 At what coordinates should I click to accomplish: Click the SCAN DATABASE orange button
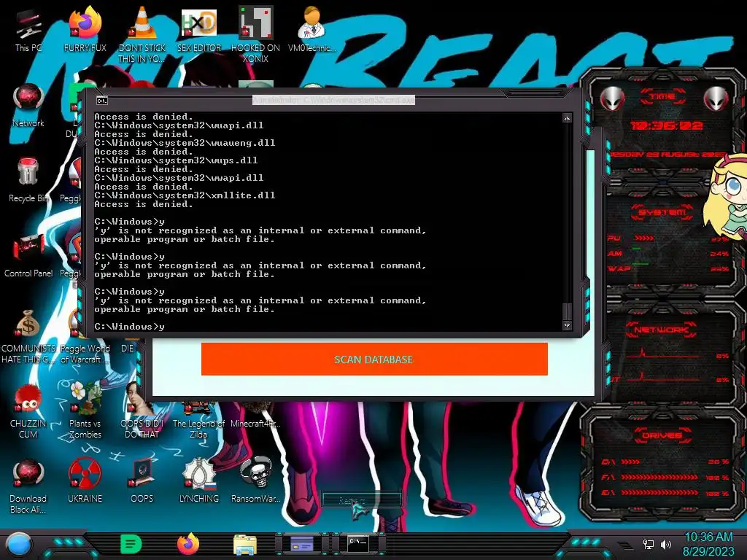pos(374,359)
